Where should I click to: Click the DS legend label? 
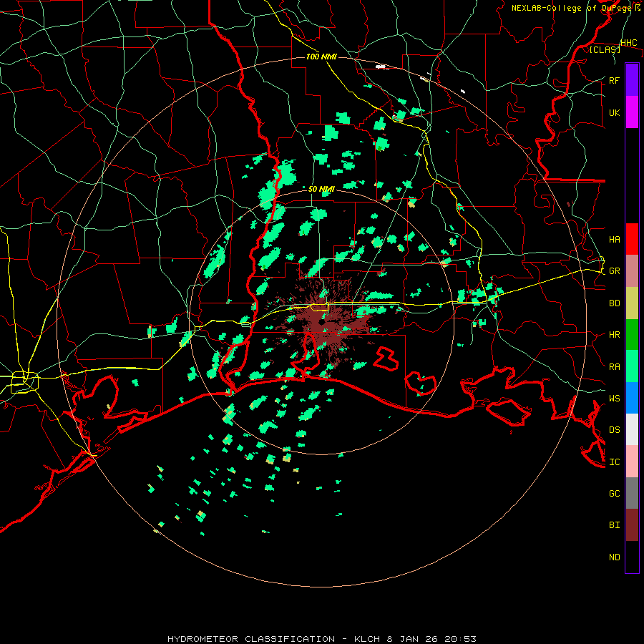614,430
